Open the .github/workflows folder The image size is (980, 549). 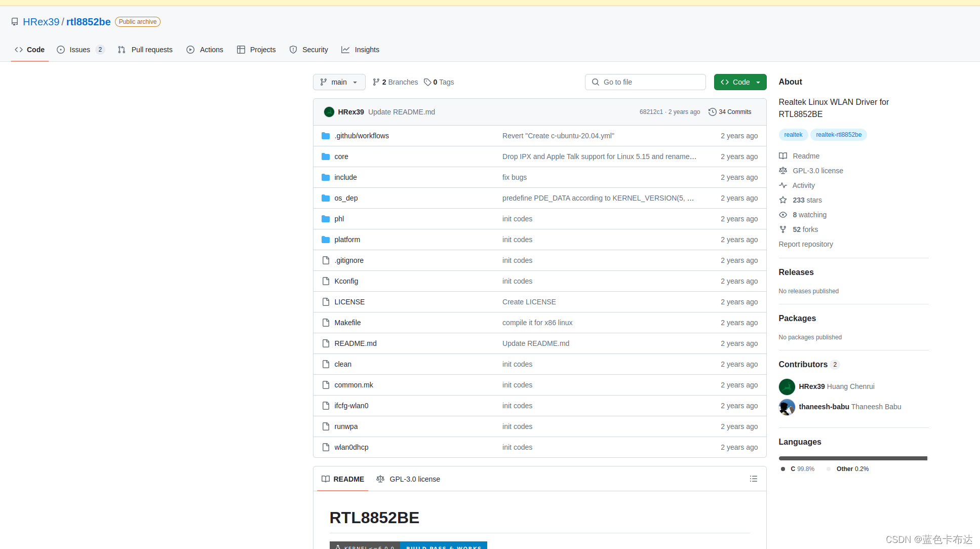click(x=362, y=136)
